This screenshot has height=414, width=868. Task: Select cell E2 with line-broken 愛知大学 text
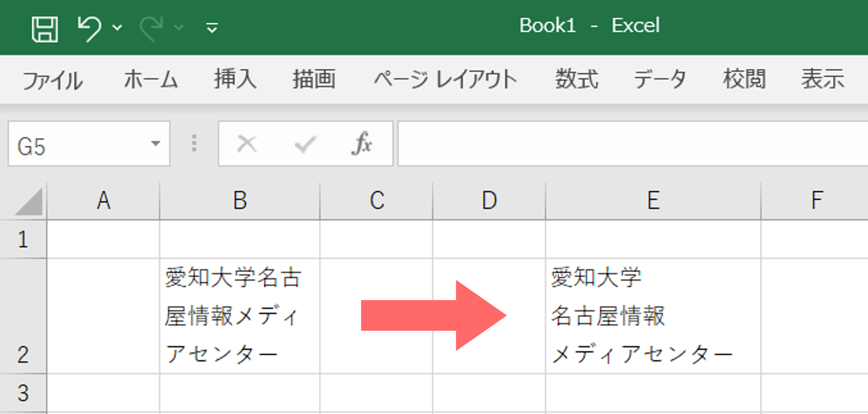(653, 316)
